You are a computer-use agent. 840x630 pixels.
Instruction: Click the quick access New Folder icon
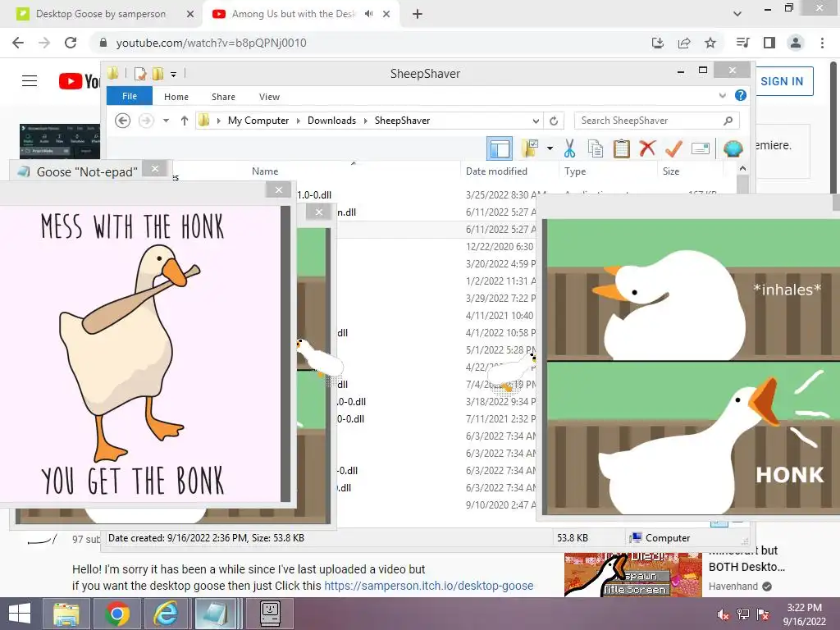[158, 73]
